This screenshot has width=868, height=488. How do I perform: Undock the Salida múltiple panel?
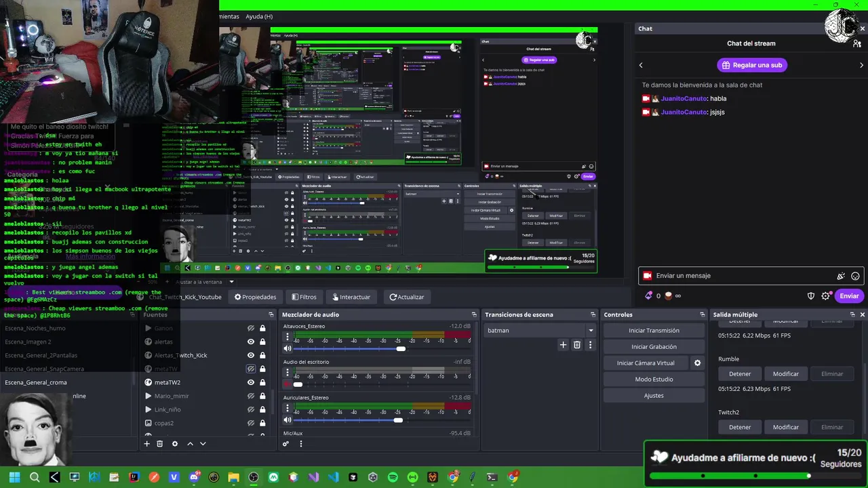click(x=852, y=314)
